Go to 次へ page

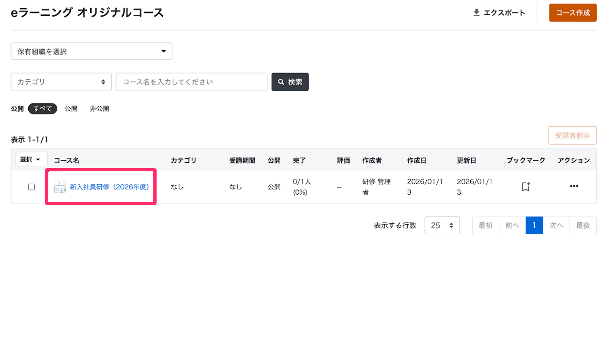(x=556, y=225)
